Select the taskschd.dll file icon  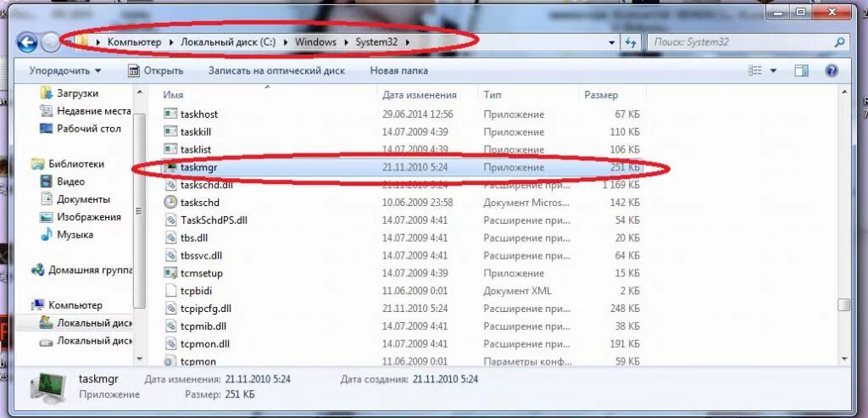pos(170,185)
